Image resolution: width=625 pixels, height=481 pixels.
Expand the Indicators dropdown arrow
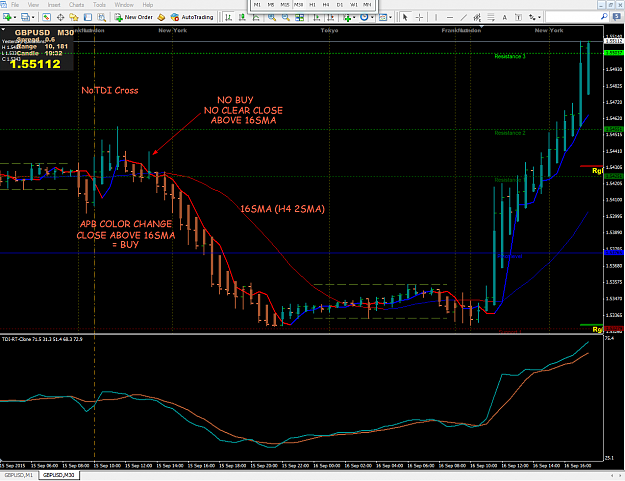click(354, 17)
